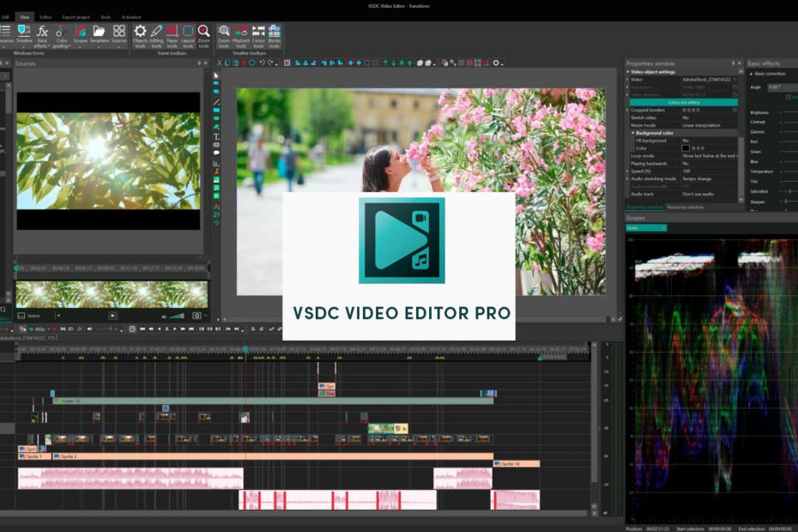The width and height of the screenshot is (798, 532).
Task: Click the teal playhead on timeline ruler
Action: 245,349
